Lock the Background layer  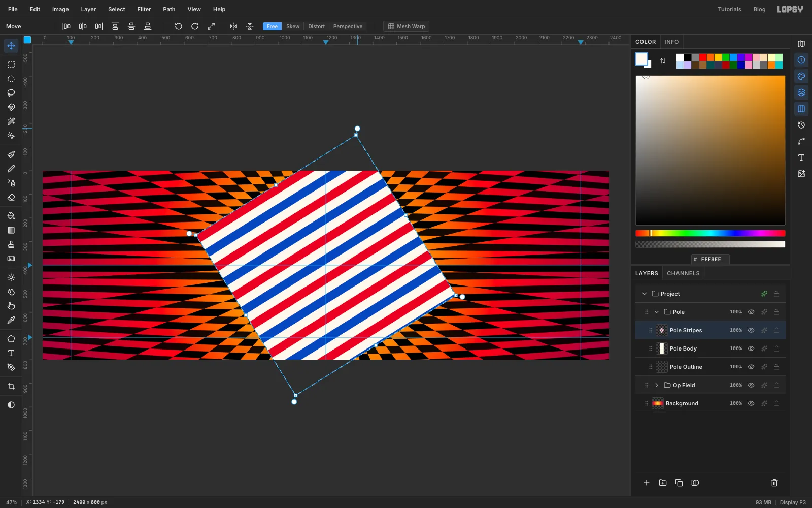tap(776, 403)
